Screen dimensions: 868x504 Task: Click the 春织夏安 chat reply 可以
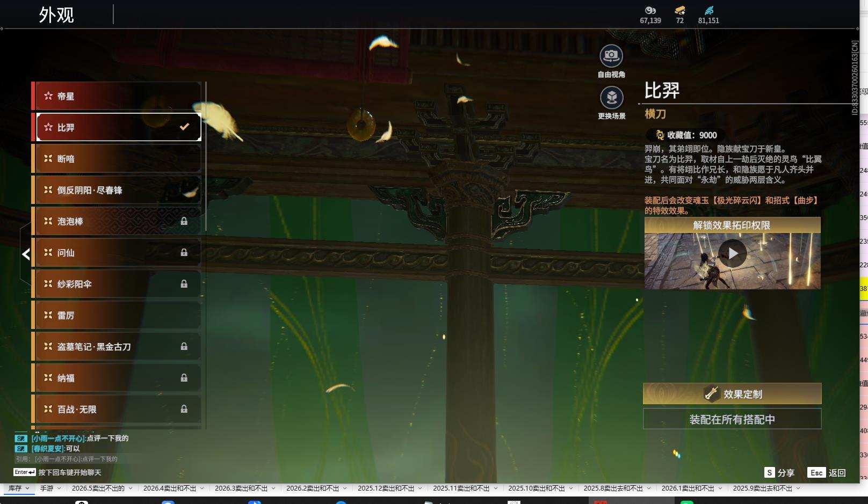pyautogui.click(x=73, y=448)
